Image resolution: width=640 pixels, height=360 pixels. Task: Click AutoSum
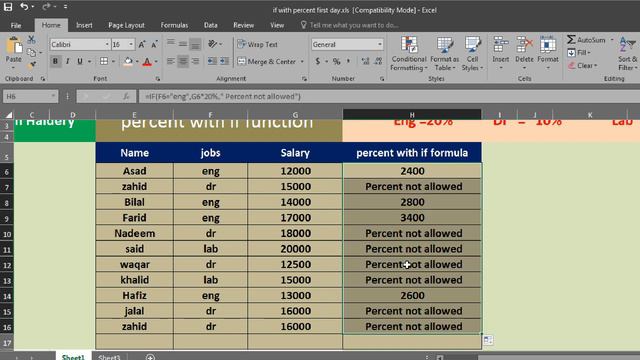(x=586, y=40)
